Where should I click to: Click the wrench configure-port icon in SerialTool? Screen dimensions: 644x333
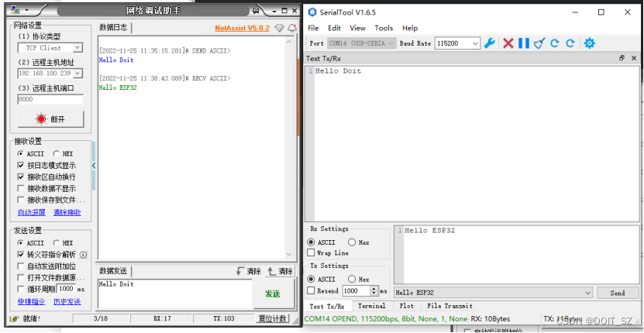pos(489,43)
